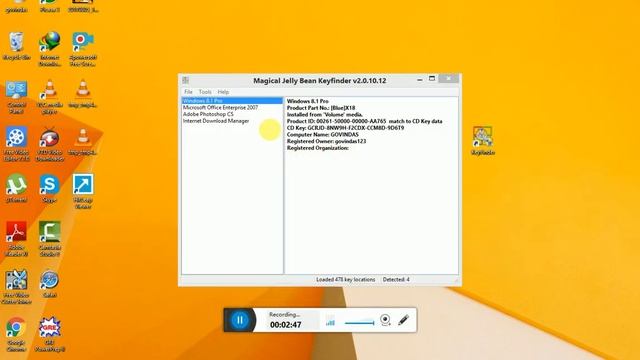The height and width of the screenshot is (360, 640).
Task: Open the Tools menu in Keyfinder
Action: pyautogui.click(x=205, y=92)
